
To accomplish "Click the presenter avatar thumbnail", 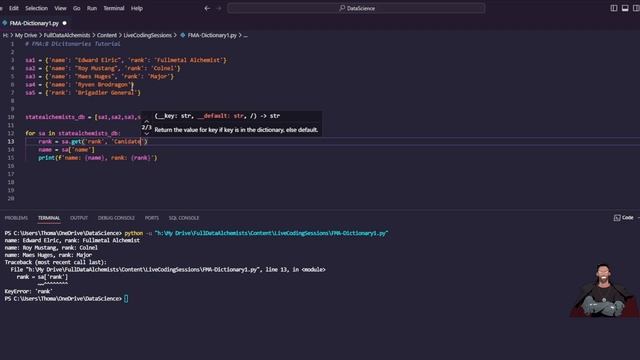I will 604,290.
